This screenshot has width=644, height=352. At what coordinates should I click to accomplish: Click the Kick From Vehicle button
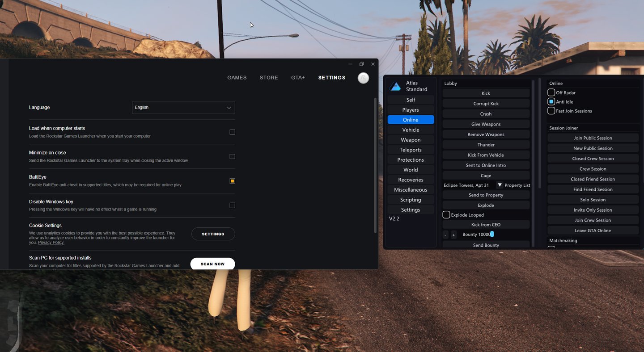(486, 155)
